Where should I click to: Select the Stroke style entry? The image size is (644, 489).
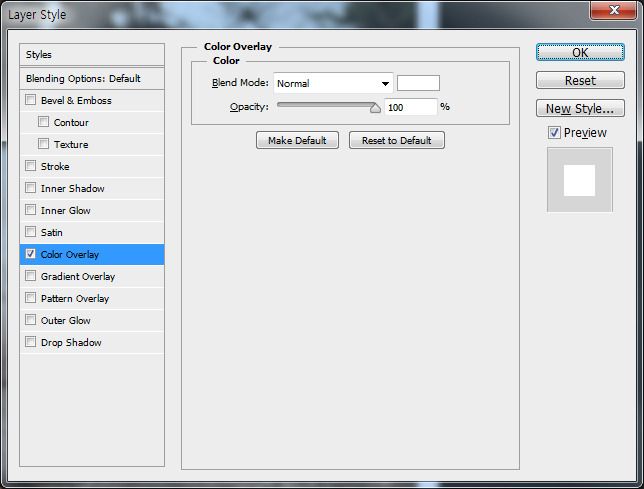click(x=92, y=166)
